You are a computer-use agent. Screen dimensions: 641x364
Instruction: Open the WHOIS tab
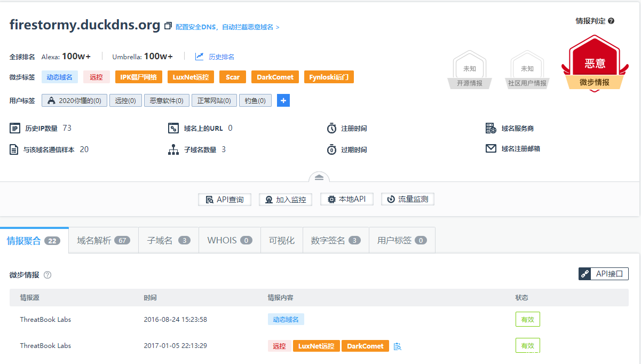coord(230,240)
